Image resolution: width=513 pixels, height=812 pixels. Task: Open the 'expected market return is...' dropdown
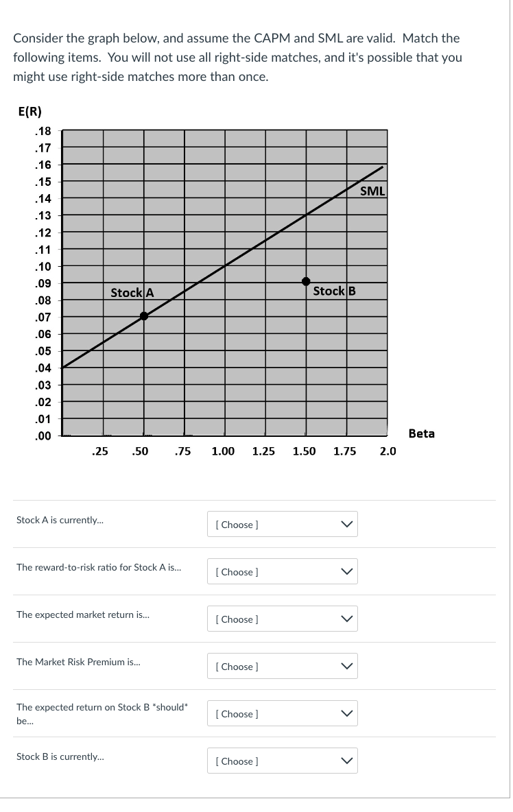tap(282, 619)
